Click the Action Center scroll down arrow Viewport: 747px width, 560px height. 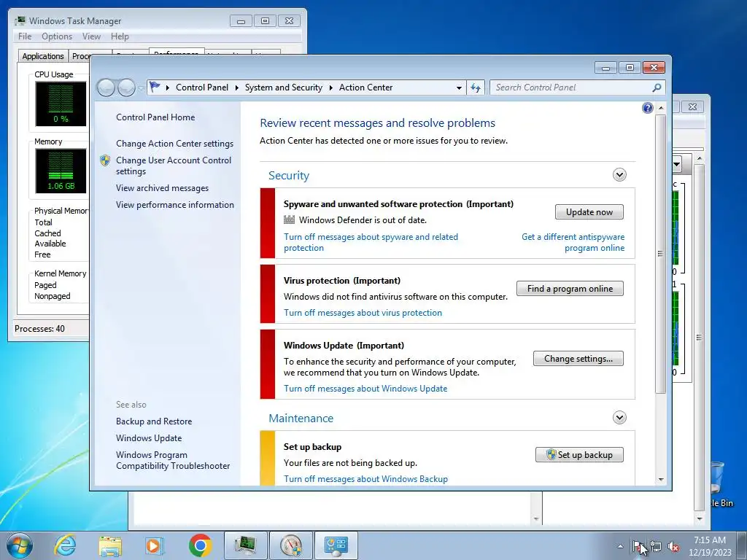coord(661,480)
